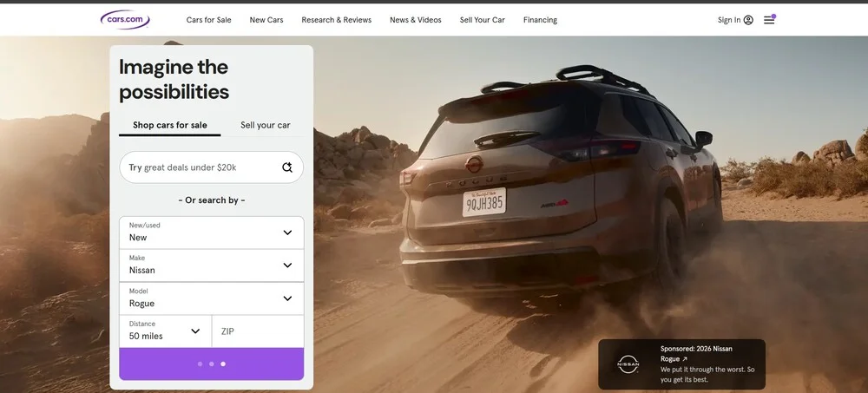Image resolution: width=868 pixels, height=393 pixels.
Task: Open the Financing menu item
Action: [540, 20]
